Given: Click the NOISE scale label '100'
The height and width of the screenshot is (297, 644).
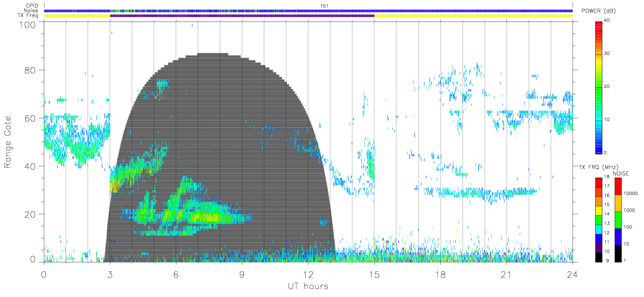Looking at the screenshot, I should (628, 227).
